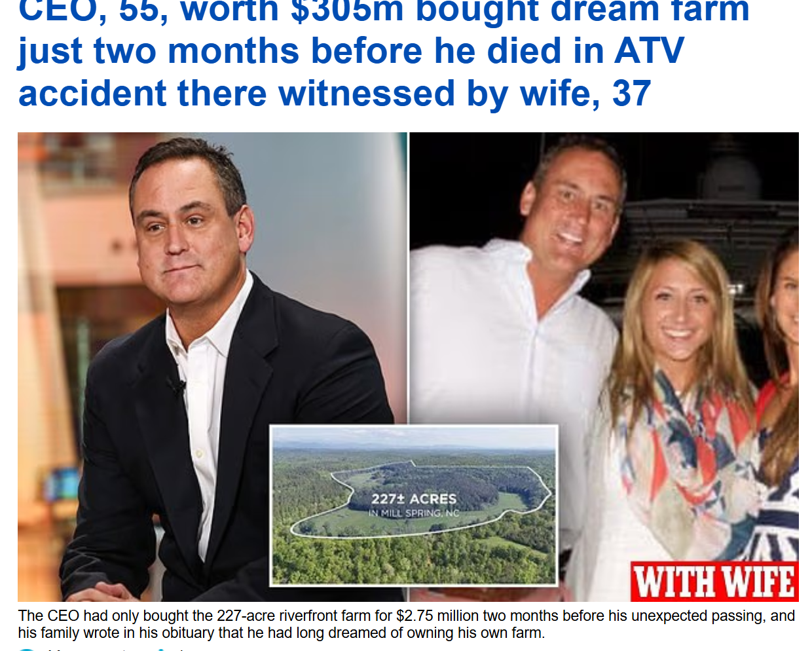Screen dimensions: 812x651
Task: Click headline text 'witnessed by wife, 37'
Action: 465,93
